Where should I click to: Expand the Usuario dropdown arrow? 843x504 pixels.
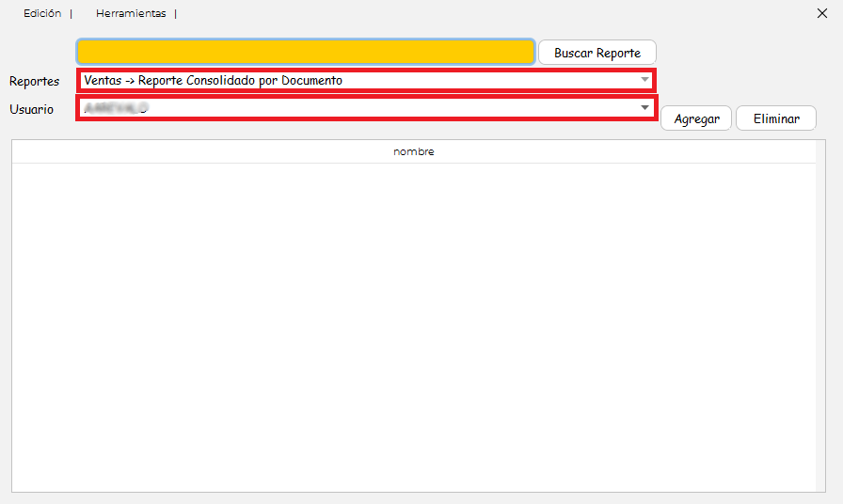coord(644,108)
